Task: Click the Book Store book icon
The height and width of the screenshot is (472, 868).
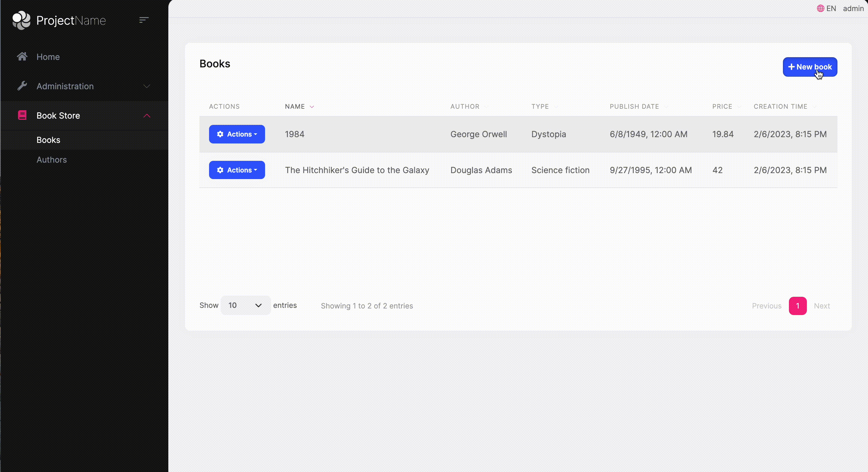Action: pyautogui.click(x=22, y=115)
